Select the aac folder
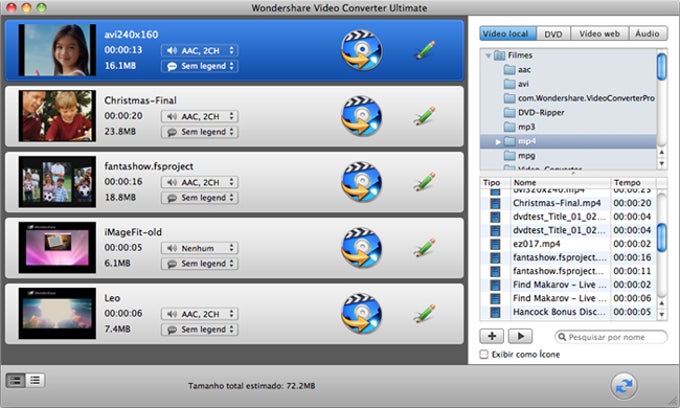The height and width of the screenshot is (408, 680). (x=517, y=69)
